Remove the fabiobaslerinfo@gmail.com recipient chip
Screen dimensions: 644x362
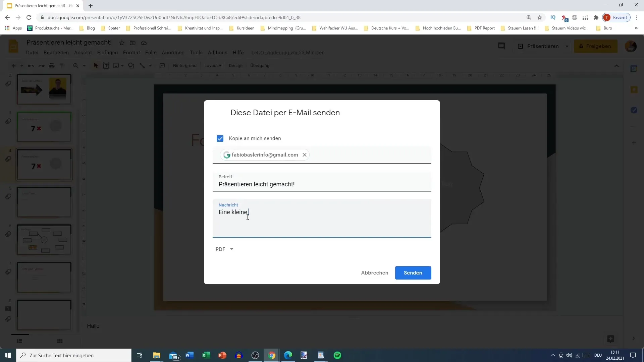305,155
